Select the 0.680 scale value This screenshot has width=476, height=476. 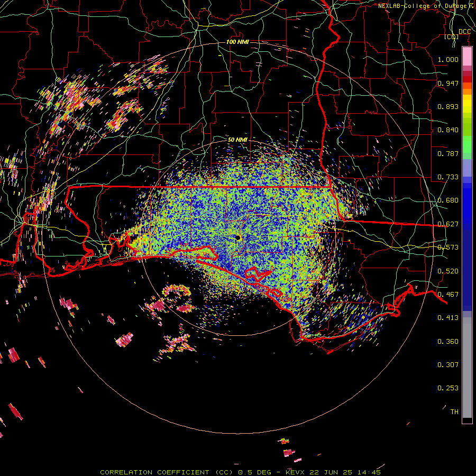tap(448, 200)
